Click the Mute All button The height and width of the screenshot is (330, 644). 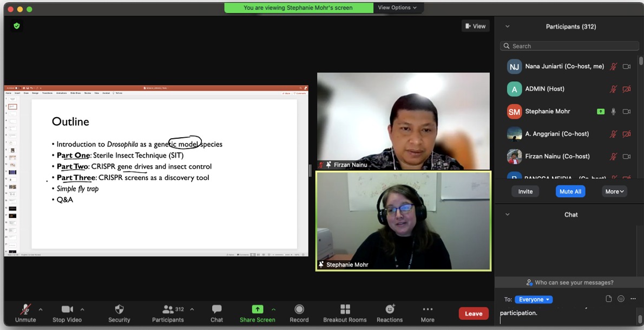(x=570, y=191)
